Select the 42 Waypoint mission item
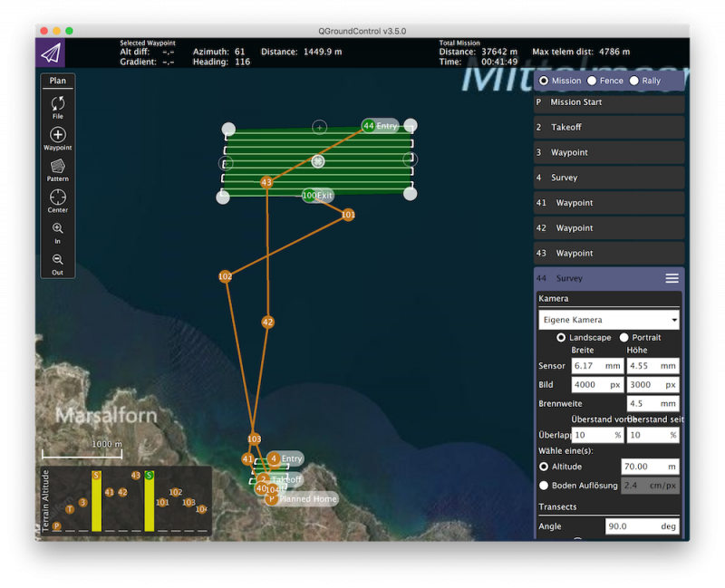 tap(609, 228)
